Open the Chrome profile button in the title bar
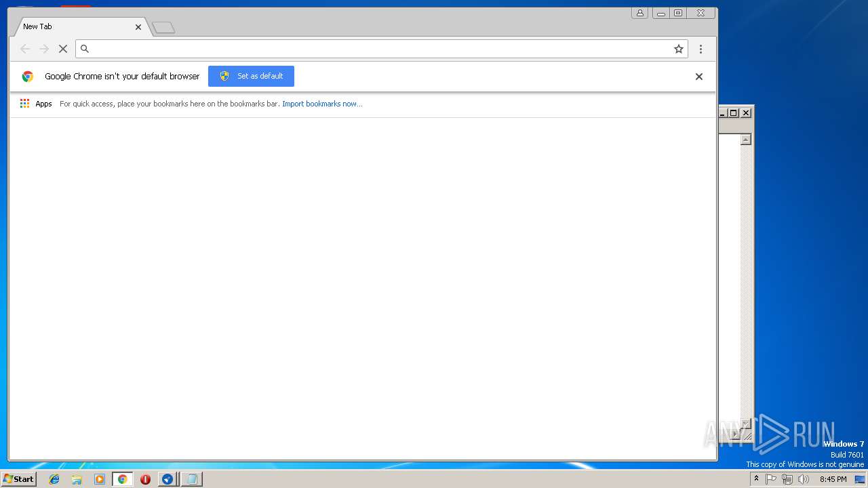 tap(639, 13)
